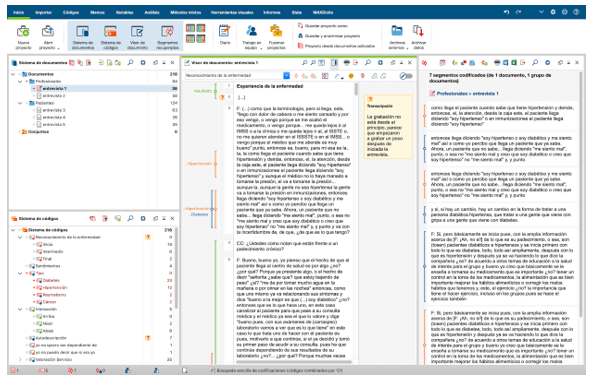
Task: Select the Sentimientos code
Action: (x=44, y=266)
